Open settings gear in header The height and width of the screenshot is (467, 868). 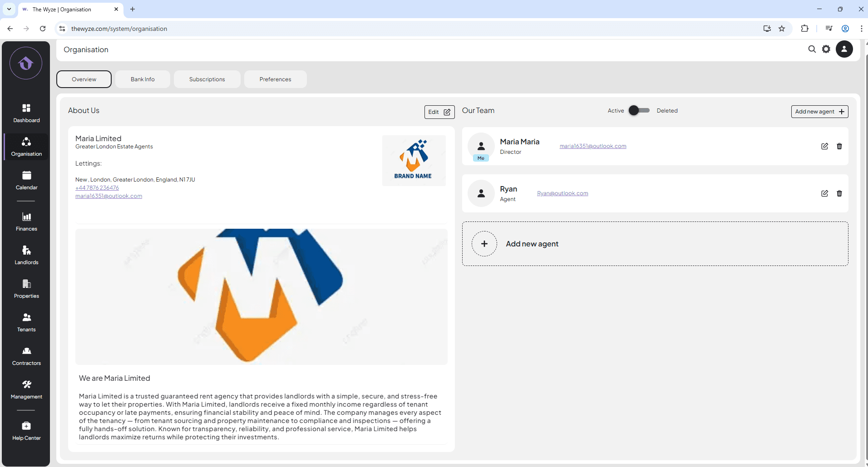826,49
